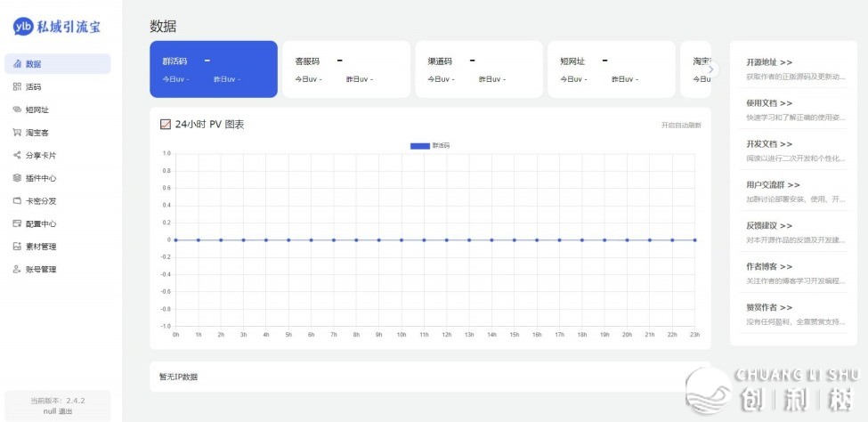The height and width of the screenshot is (422, 868).
Task: Go to 配置中心 page
Action: [x=58, y=223]
